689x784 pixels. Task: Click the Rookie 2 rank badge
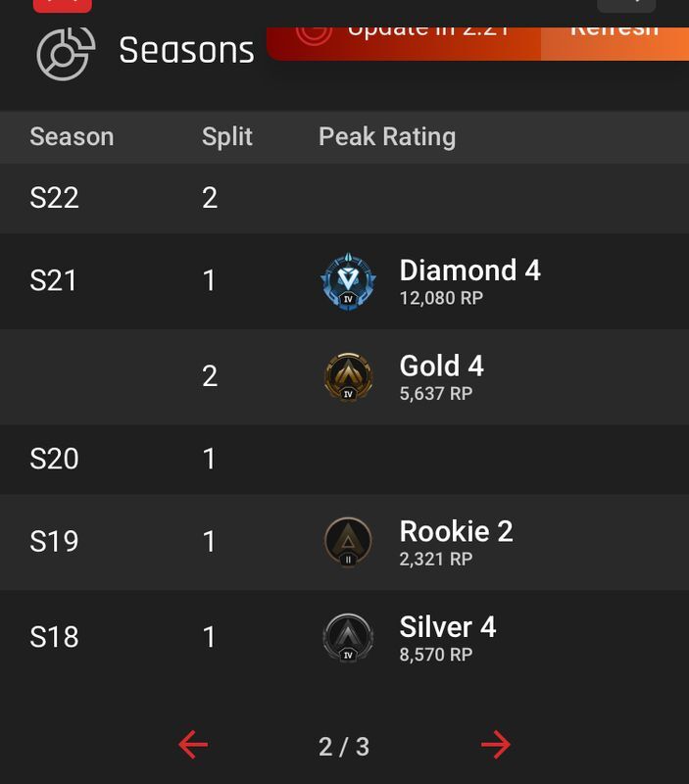click(348, 542)
